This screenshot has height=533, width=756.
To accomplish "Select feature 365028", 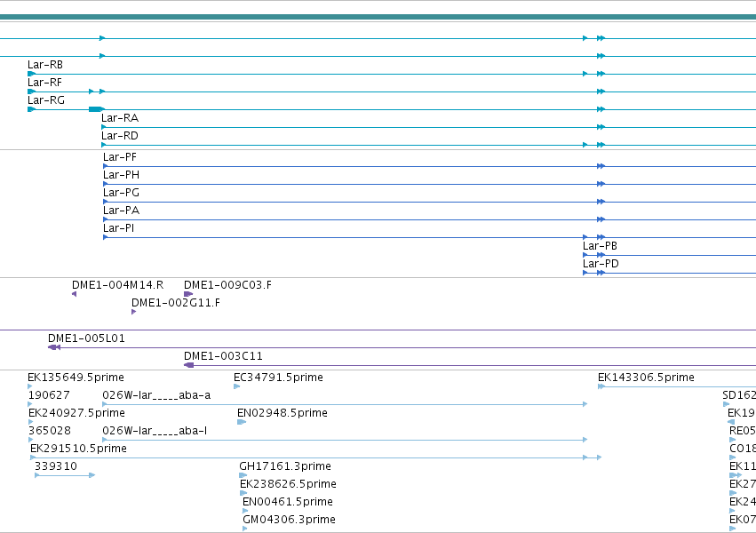I will [50, 432].
